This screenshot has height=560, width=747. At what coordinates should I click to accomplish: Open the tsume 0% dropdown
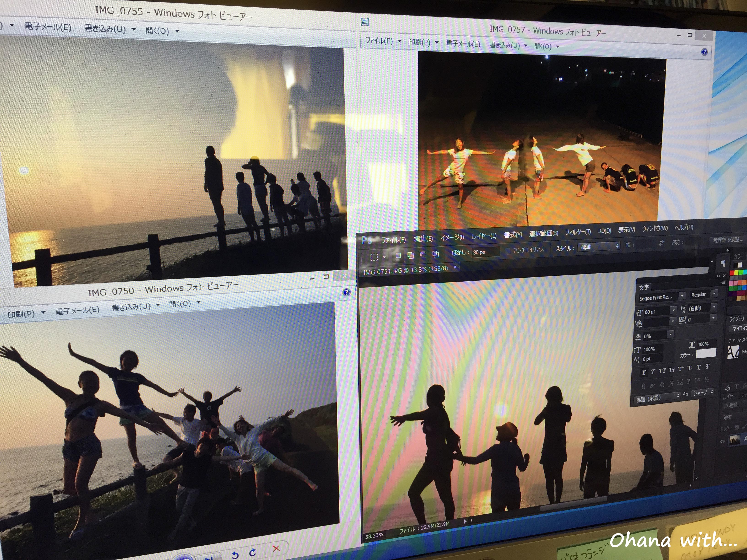(670, 334)
